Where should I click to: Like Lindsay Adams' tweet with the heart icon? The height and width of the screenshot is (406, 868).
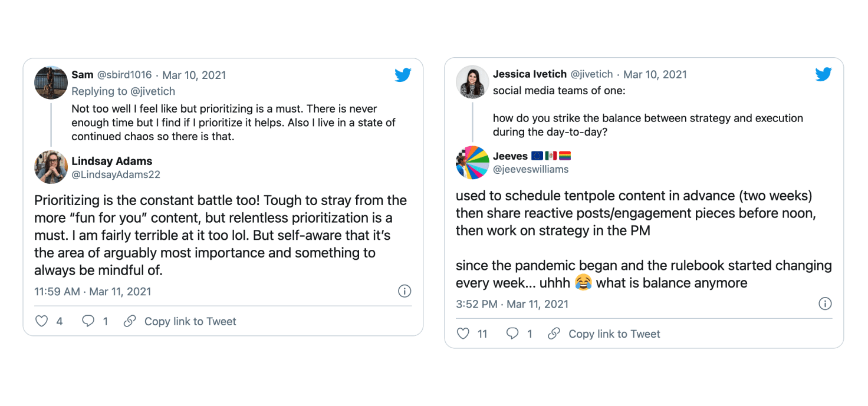(x=42, y=321)
